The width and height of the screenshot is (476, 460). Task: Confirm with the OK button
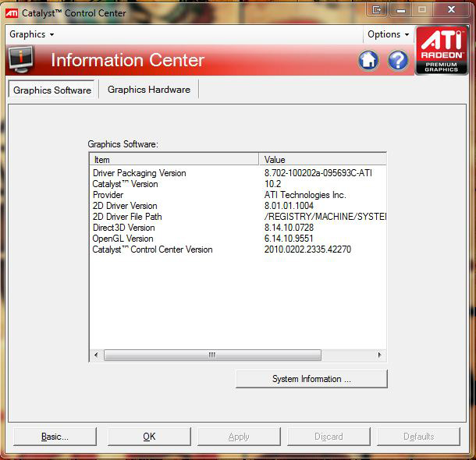149,437
